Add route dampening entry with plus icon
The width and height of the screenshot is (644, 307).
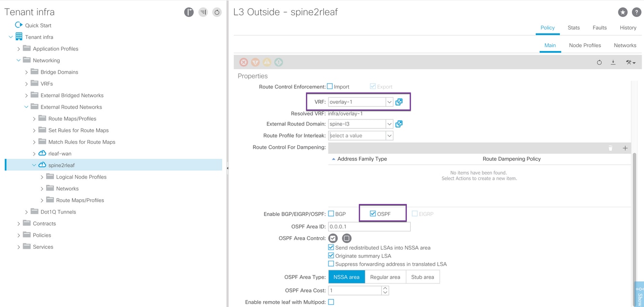[625, 148]
